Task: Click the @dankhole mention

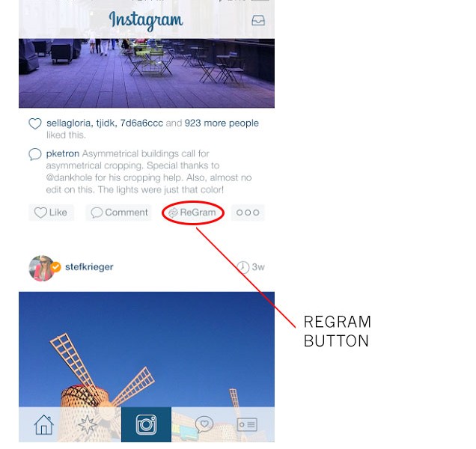Action: tap(69, 177)
